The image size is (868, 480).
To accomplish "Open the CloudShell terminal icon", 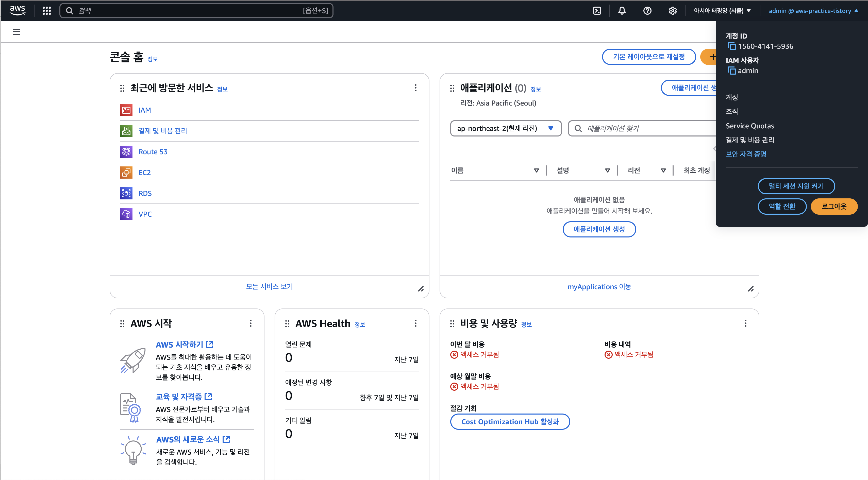I will point(597,11).
